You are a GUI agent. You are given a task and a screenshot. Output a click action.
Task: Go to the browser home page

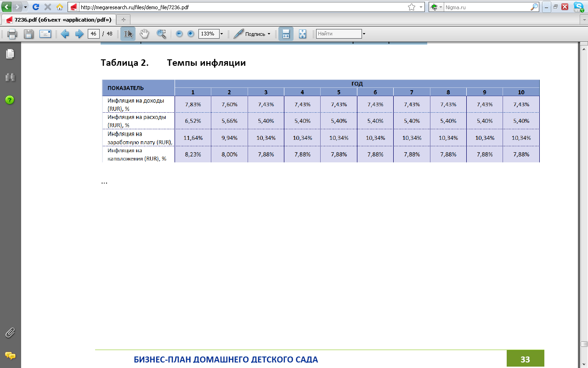coord(60,7)
